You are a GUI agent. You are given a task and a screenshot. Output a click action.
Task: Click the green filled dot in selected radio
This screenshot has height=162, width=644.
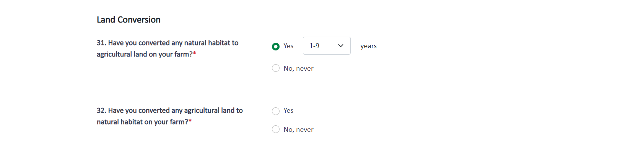point(276,47)
